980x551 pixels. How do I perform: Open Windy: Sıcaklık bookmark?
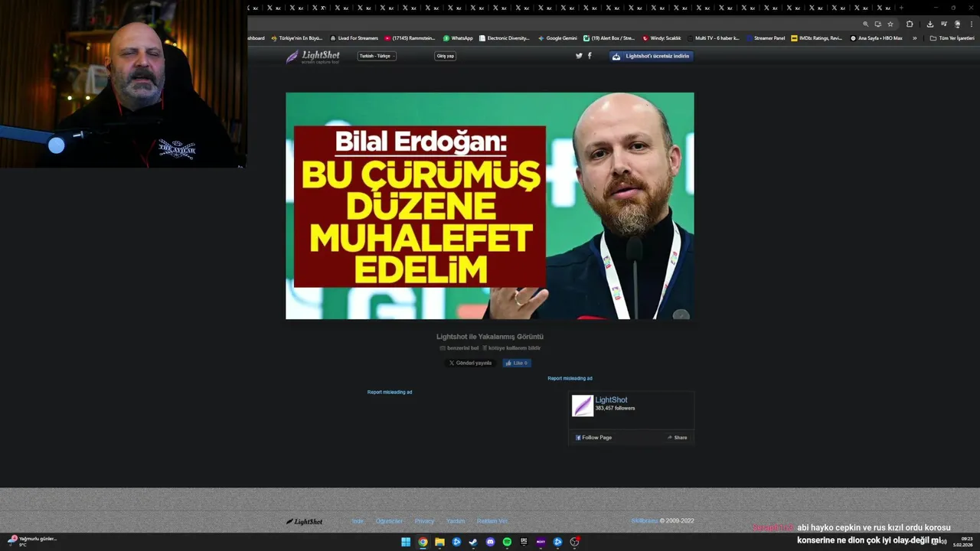[661, 37]
